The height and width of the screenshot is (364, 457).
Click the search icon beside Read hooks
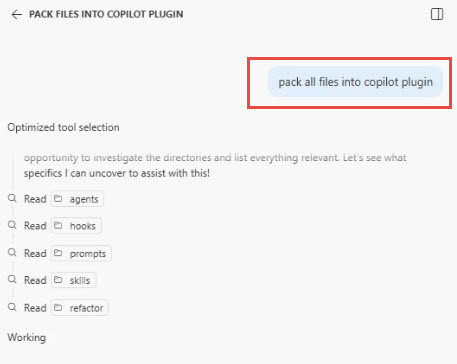click(12, 225)
